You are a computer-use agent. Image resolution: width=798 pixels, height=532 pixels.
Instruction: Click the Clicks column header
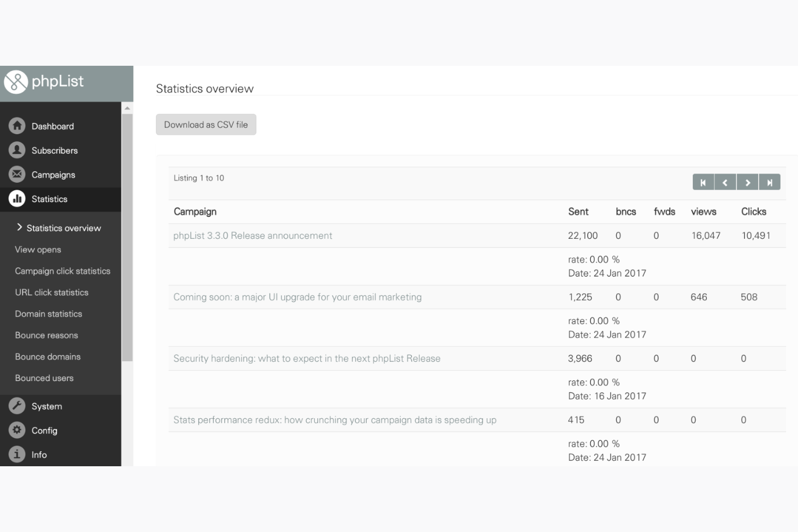(754, 212)
